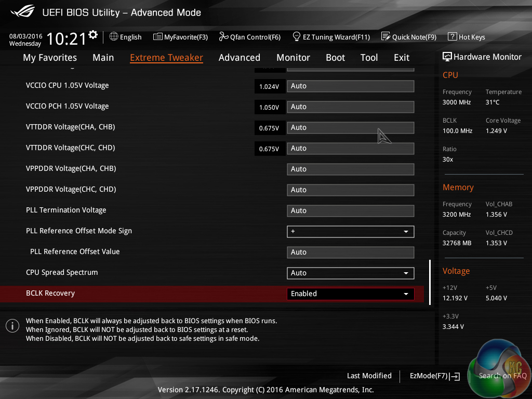This screenshot has width=532, height=399.
Task: Click MyFavorite(F3) button label
Action: pyautogui.click(x=186, y=37)
